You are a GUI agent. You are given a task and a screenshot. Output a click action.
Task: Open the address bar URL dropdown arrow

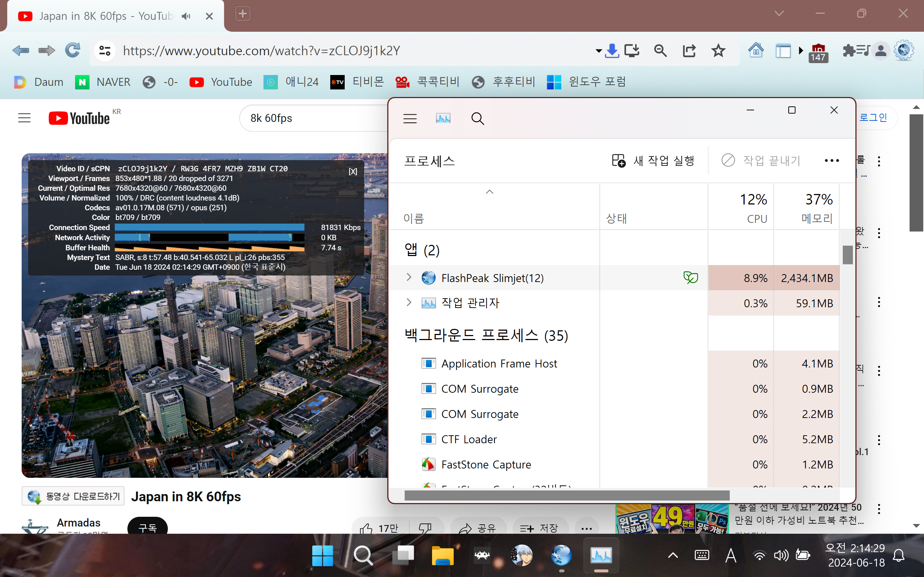(598, 51)
